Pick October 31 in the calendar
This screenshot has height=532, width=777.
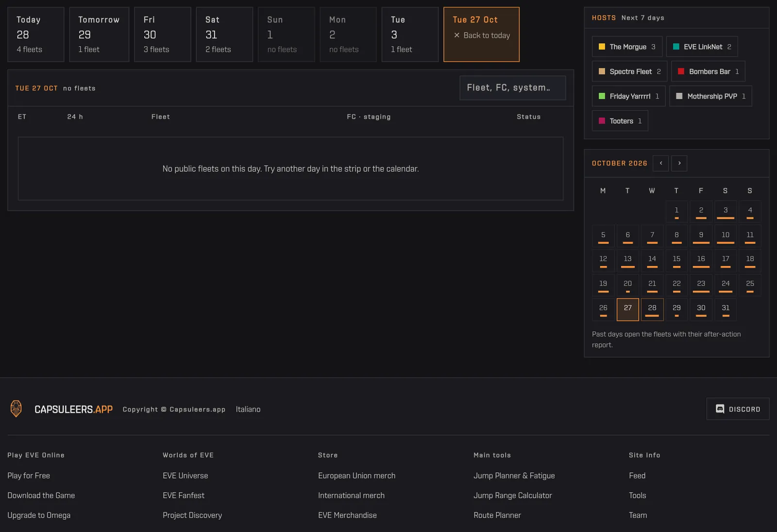point(726,310)
